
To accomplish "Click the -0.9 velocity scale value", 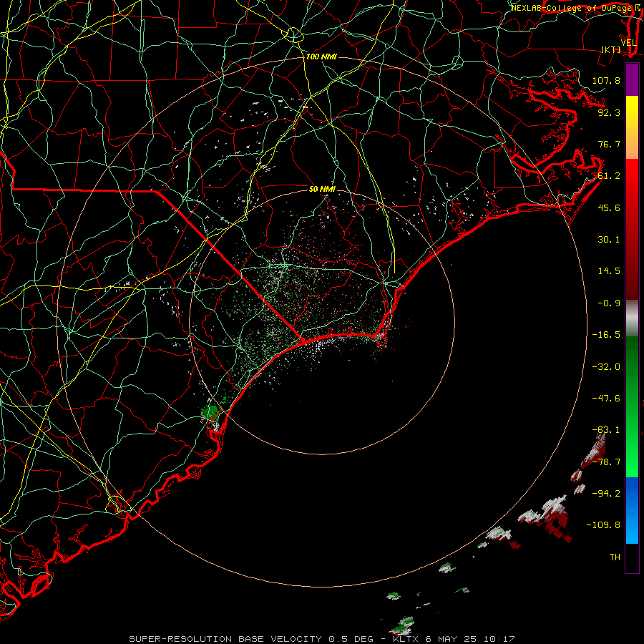I will pyautogui.click(x=609, y=303).
